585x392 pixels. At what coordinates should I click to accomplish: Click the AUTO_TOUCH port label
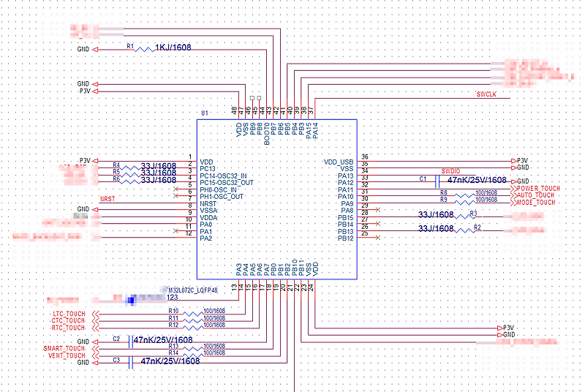(x=536, y=195)
